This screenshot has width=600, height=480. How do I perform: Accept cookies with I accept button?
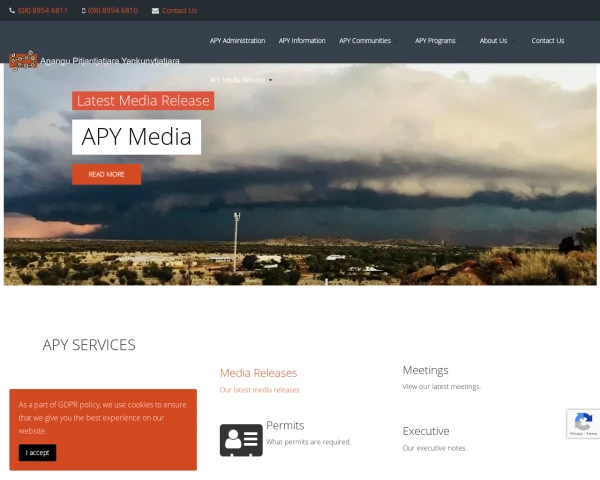tap(38, 452)
